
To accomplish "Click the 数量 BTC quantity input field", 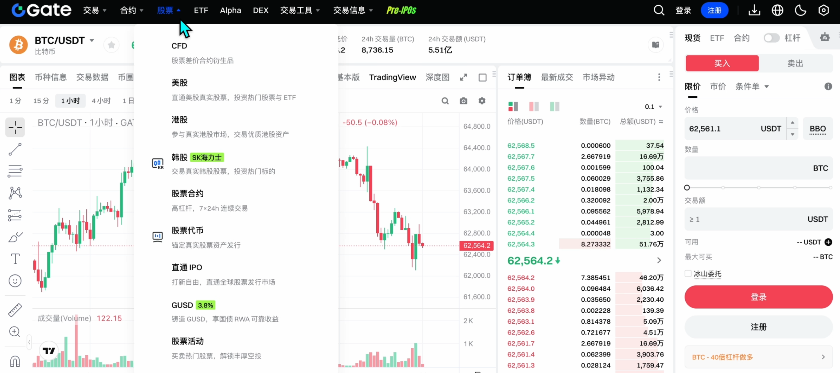I will coord(759,168).
